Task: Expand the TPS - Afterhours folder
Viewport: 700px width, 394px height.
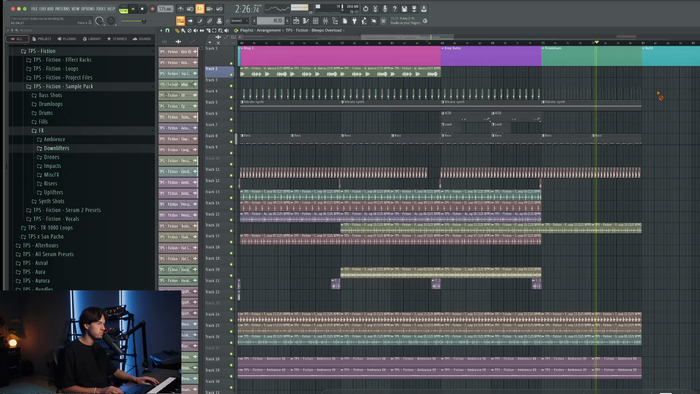Action: 37,245
